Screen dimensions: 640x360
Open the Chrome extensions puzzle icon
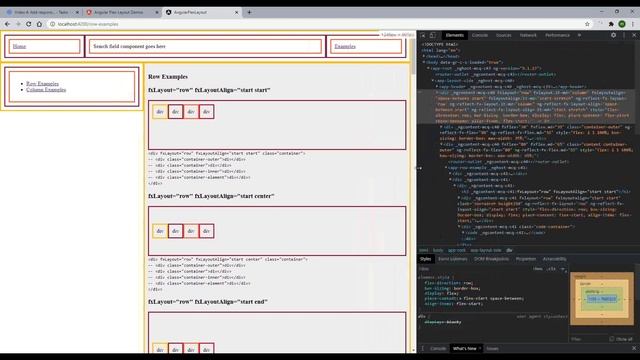coord(611,24)
